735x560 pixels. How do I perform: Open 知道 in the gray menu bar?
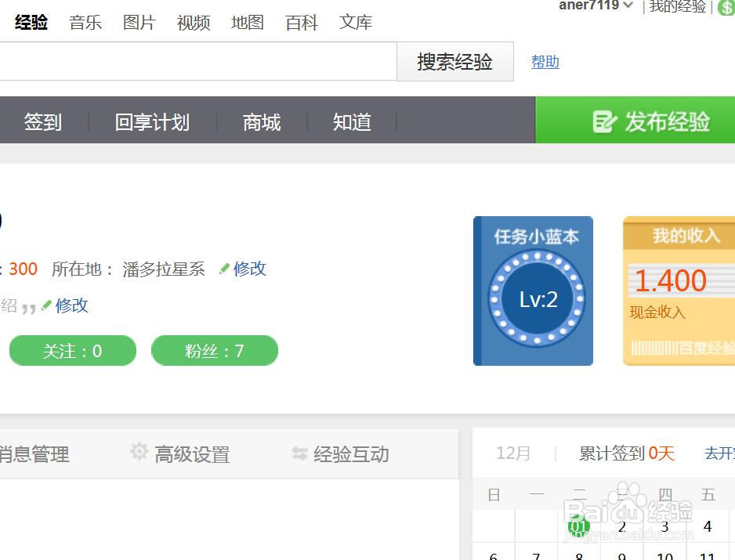click(352, 122)
